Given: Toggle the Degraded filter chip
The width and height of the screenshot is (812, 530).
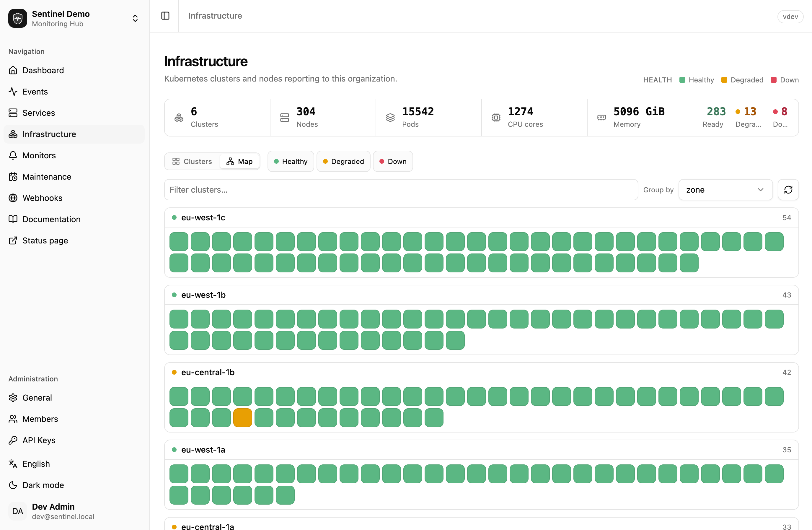Looking at the screenshot, I should pyautogui.click(x=343, y=161).
